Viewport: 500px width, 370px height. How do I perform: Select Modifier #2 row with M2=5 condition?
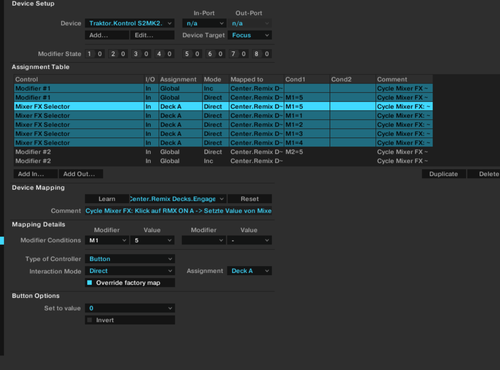coord(223,152)
